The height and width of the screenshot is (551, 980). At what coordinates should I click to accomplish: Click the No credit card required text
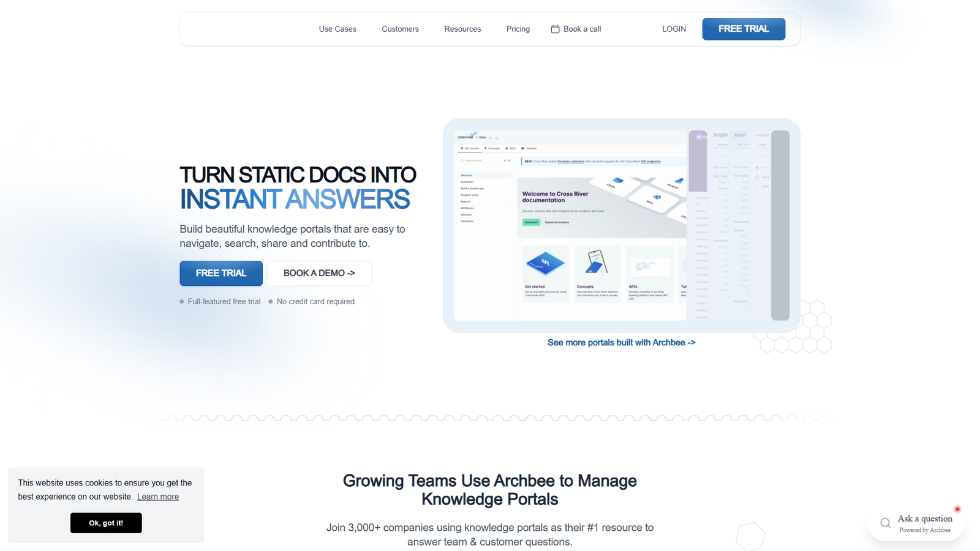click(x=315, y=301)
